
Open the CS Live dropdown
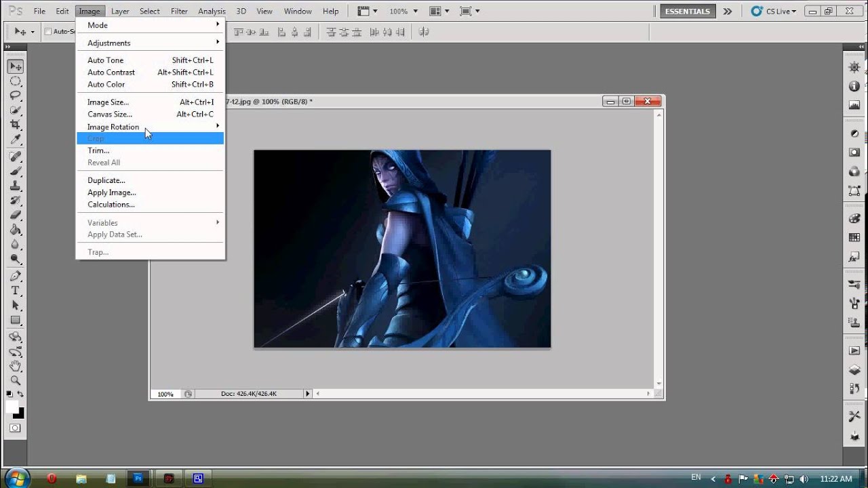(774, 12)
